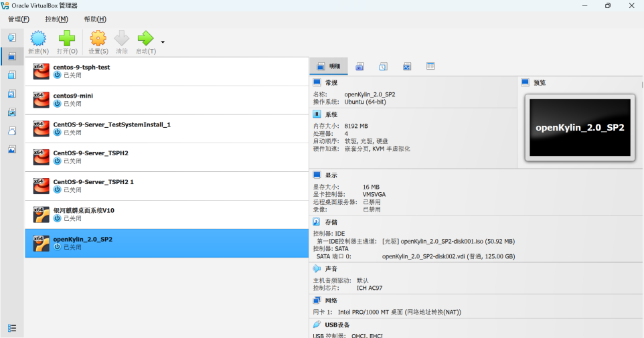644x338 pixels.
Task: Click the power state icon of CentOS-9-Server_TSPH2
Action: point(57,161)
